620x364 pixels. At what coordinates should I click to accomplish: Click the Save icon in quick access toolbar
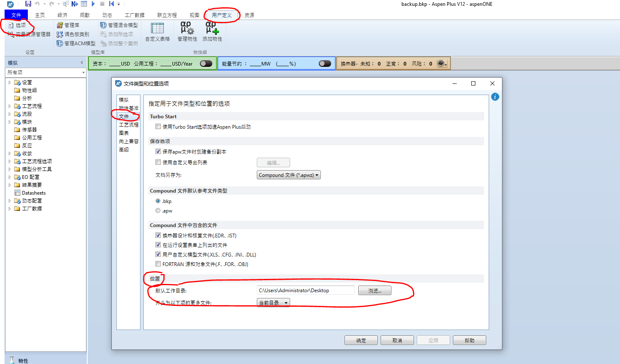coord(28,4)
